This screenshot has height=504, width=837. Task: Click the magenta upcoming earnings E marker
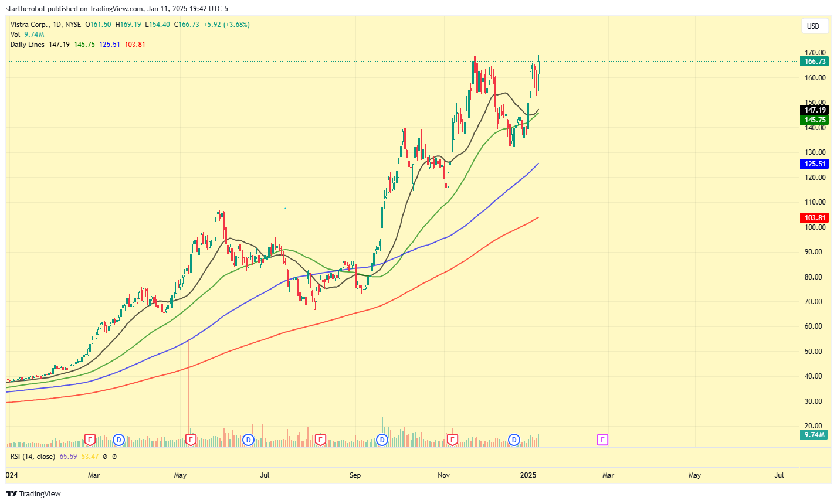pos(602,440)
